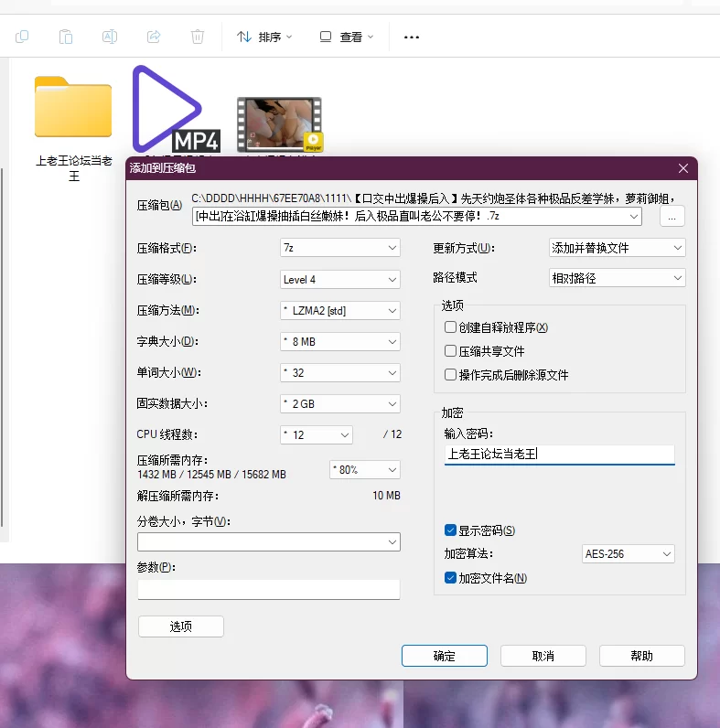
Task: Expand the 压缩格式 7z dropdown
Action: tap(340, 248)
